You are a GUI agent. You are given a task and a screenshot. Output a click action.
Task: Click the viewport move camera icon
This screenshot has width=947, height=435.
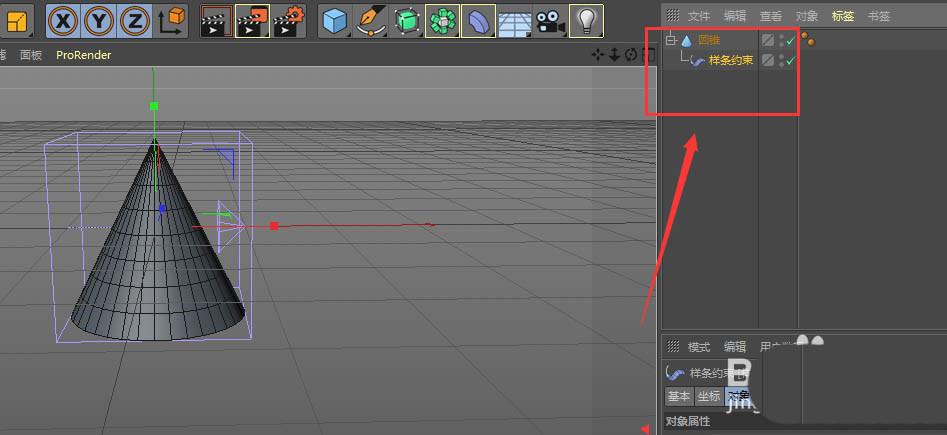(x=598, y=55)
